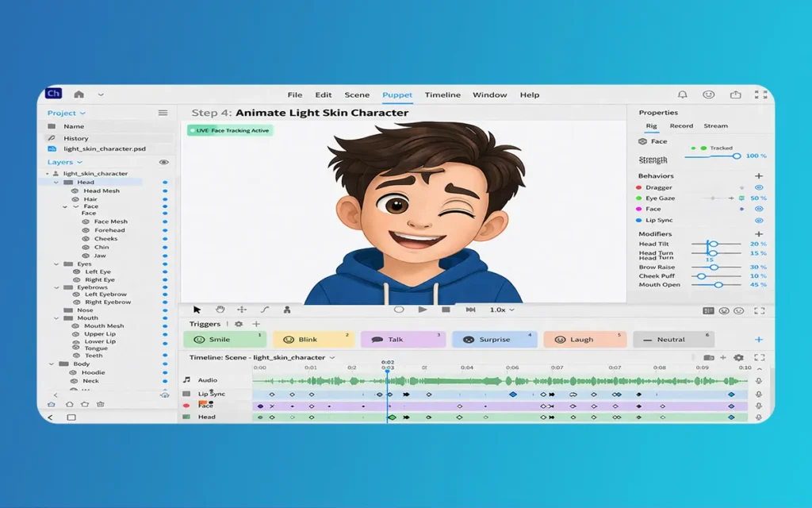Open notifications bell icon
812x508 pixels.
click(x=683, y=94)
